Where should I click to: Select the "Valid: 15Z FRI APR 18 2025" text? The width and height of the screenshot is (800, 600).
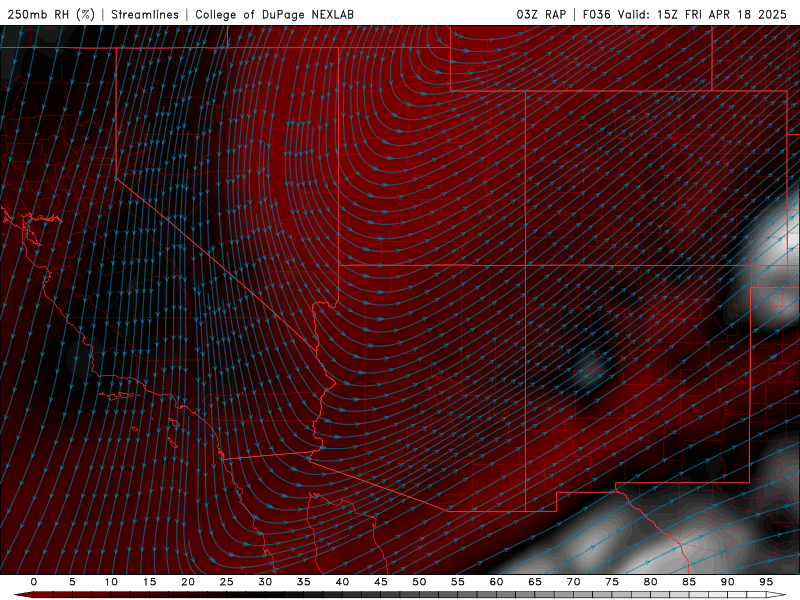click(x=702, y=14)
